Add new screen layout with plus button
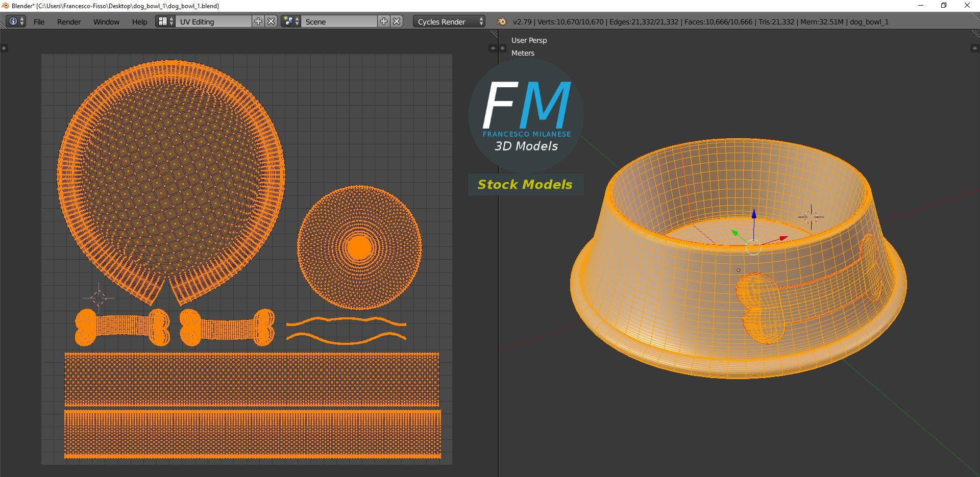980x477 pixels. (258, 21)
